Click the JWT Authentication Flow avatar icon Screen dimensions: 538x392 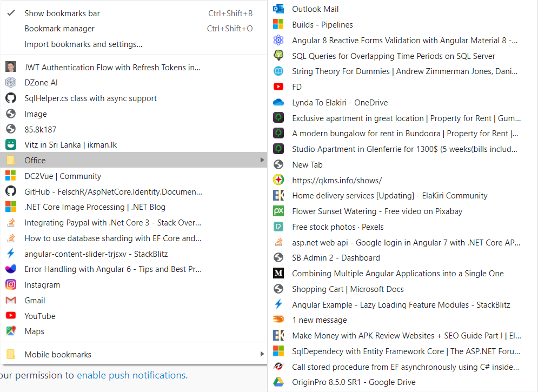(11, 67)
